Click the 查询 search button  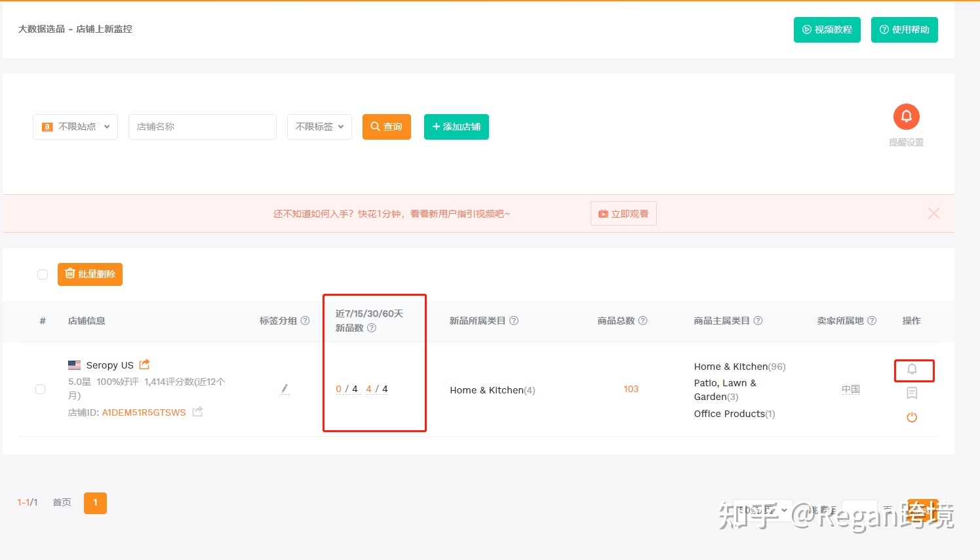[387, 127]
